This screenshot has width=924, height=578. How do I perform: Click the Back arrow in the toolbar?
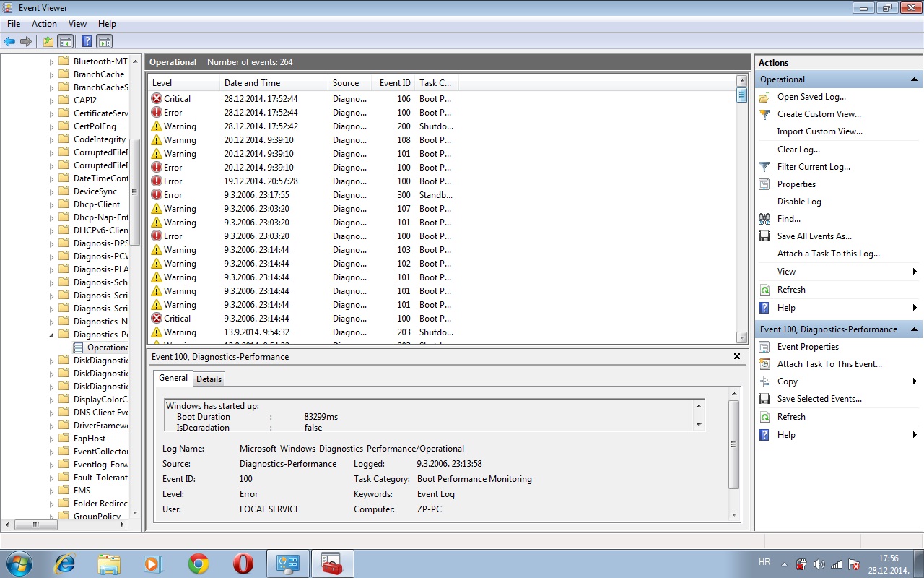coord(9,41)
